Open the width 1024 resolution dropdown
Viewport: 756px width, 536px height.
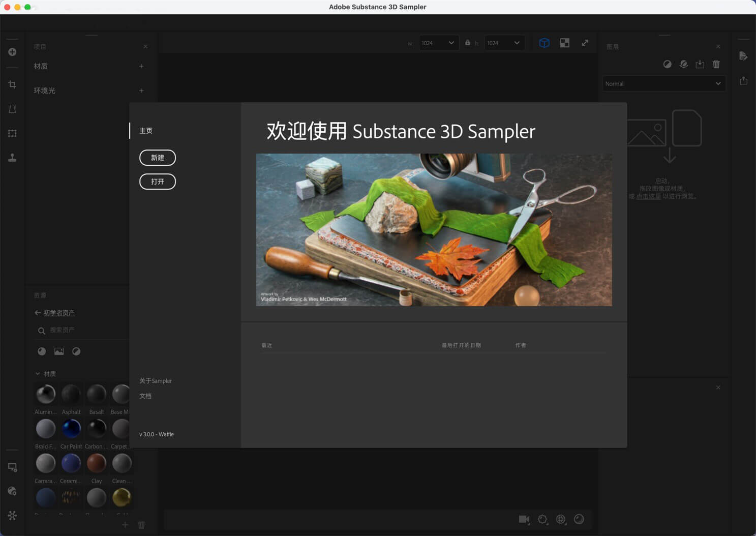[438, 43]
